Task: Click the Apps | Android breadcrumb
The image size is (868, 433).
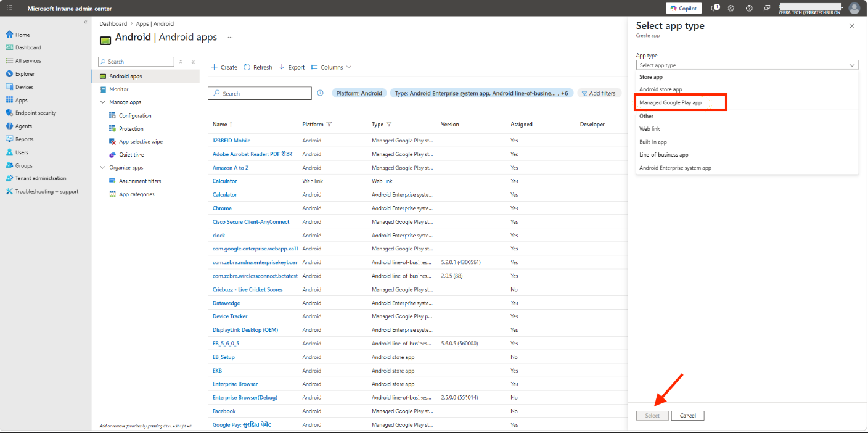Action: tap(155, 24)
